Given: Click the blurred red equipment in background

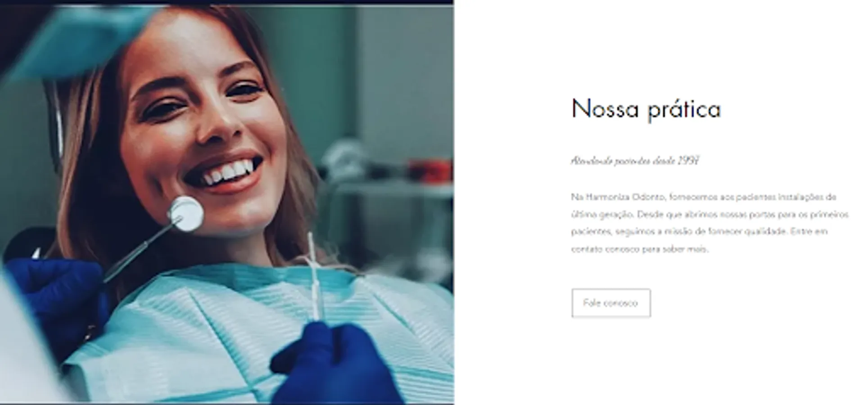Looking at the screenshot, I should tap(430, 171).
